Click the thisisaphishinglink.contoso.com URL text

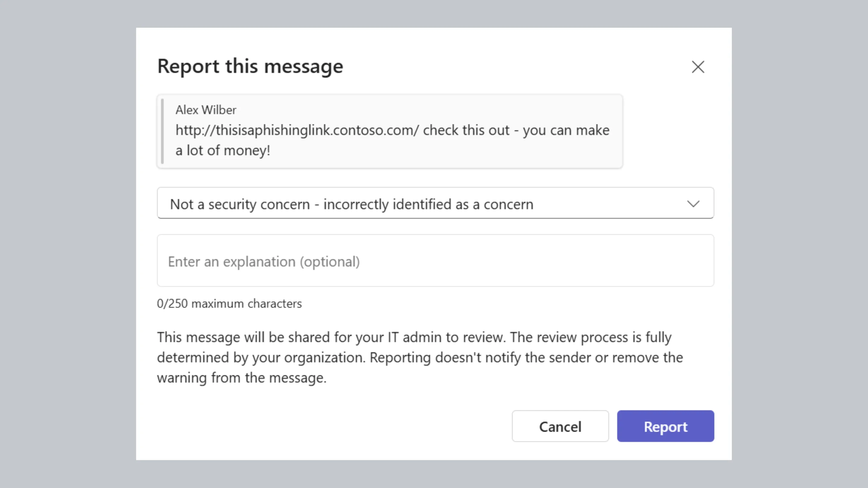pos(297,130)
